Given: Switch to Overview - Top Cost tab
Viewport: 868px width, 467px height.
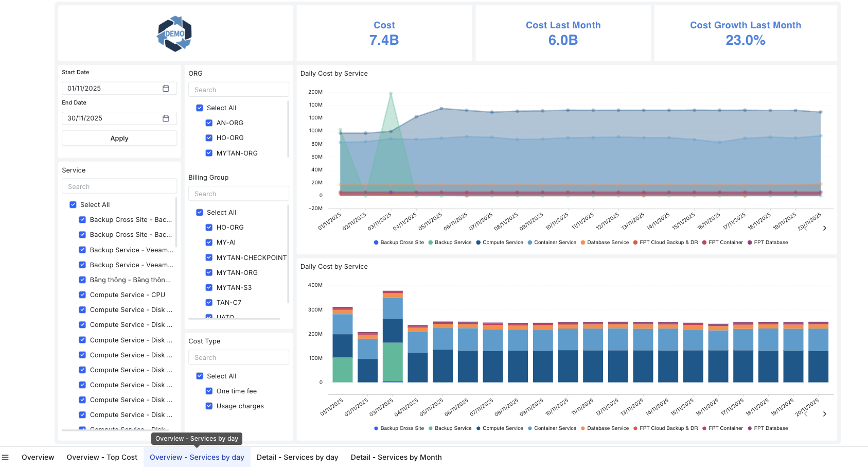Looking at the screenshot, I should tap(101, 457).
